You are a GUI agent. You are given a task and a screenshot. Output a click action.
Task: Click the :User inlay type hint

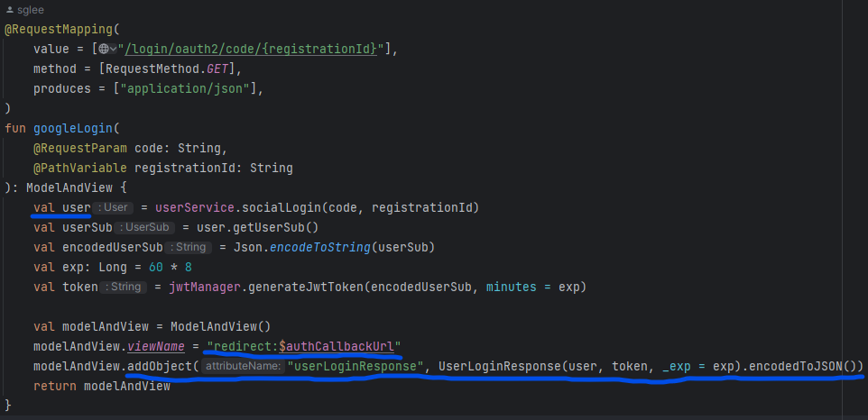[113, 208]
